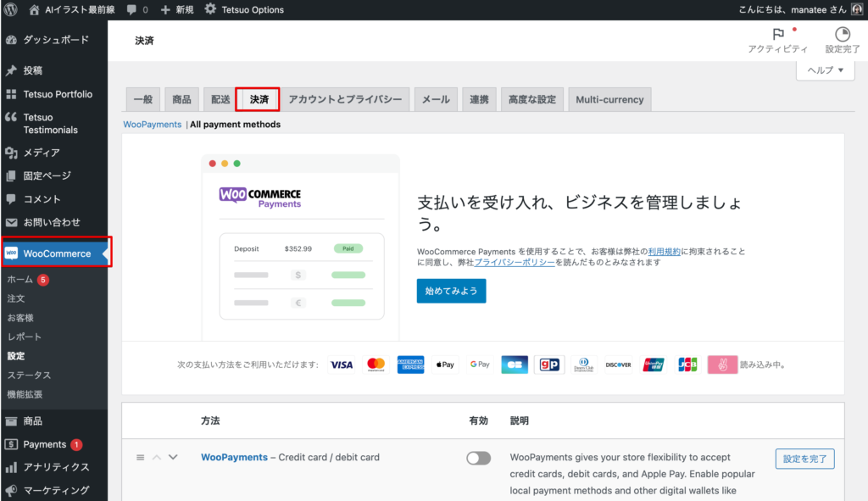Click the Finish setup button for WooPayments
The height and width of the screenshot is (501, 868).
[804, 459]
